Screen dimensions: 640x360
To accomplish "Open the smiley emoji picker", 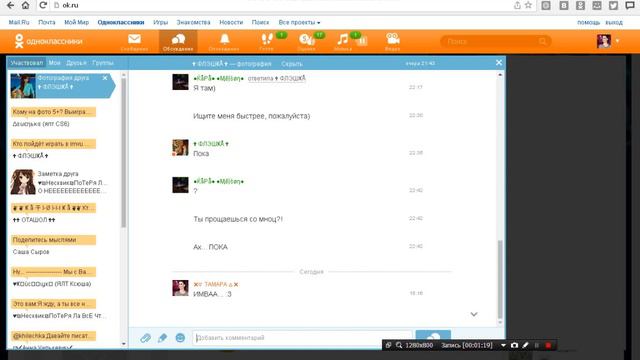I will (x=180, y=338).
